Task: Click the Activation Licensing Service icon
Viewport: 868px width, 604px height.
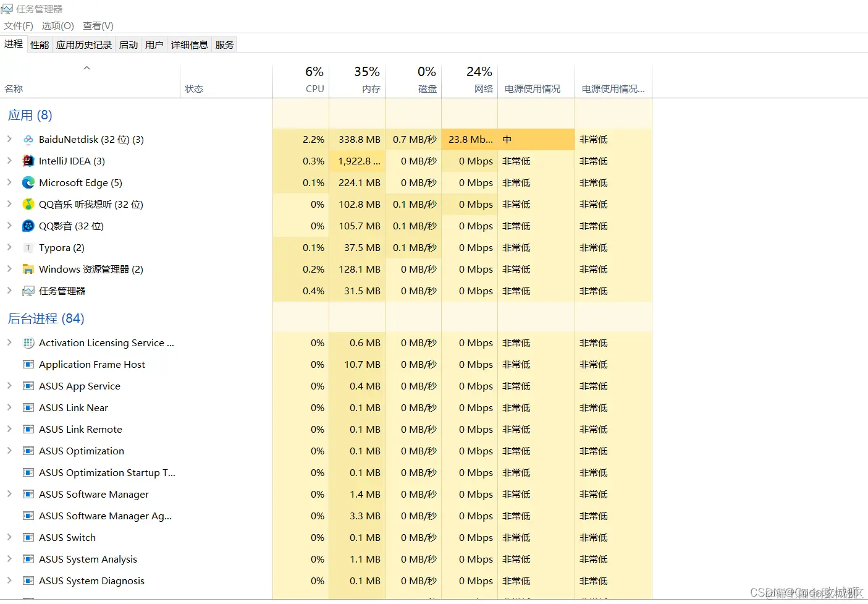Action: coord(28,343)
